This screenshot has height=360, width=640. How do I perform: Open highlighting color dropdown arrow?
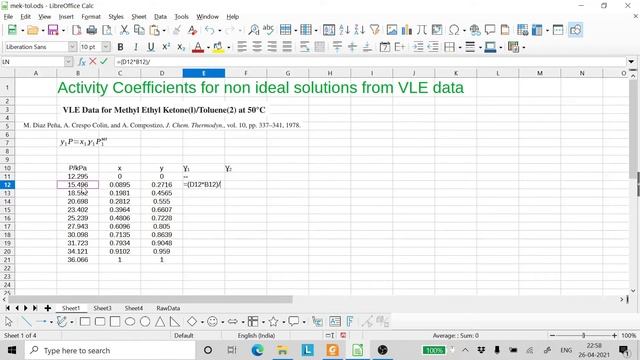point(229,47)
